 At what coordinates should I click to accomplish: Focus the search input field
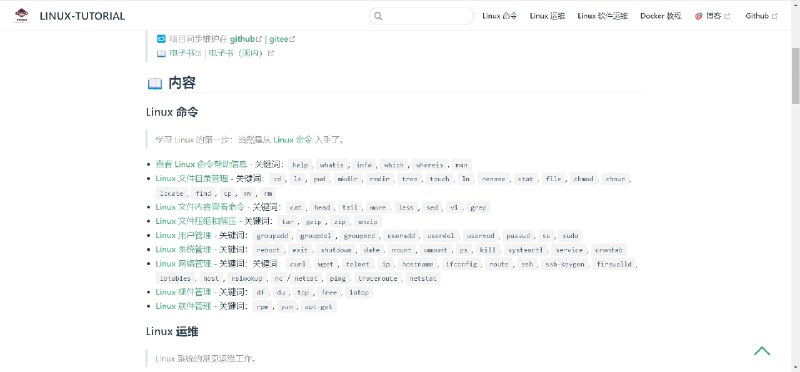tap(421, 16)
